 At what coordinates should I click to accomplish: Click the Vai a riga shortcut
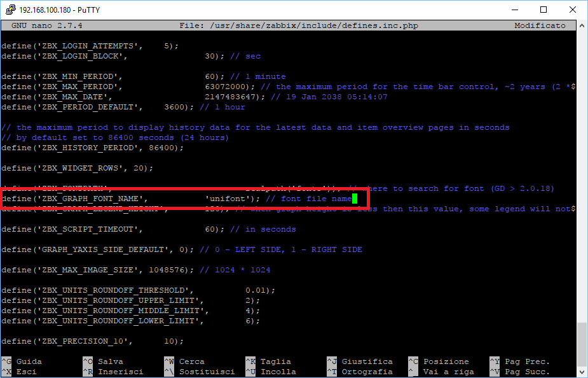click(x=441, y=372)
